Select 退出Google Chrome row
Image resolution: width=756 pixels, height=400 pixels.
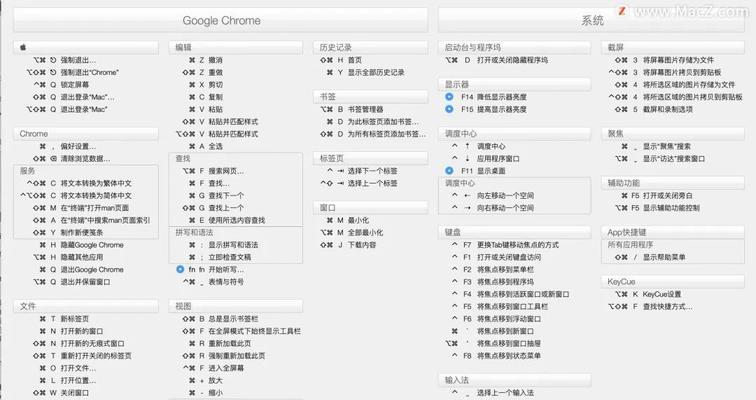pos(81,269)
